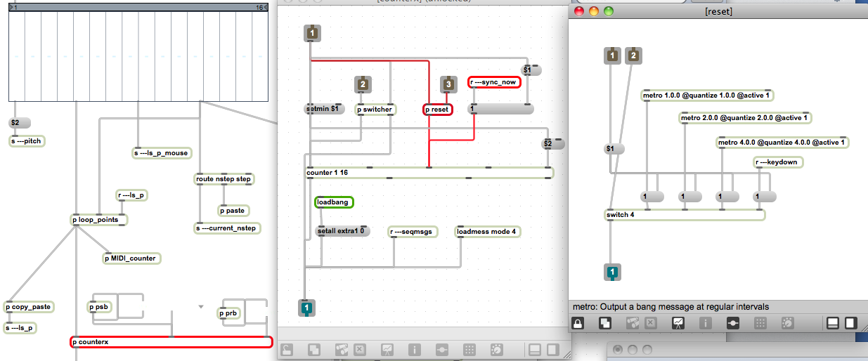Click the $1 message in reset window
This screenshot has width=868, height=361.
pyautogui.click(x=614, y=149)
